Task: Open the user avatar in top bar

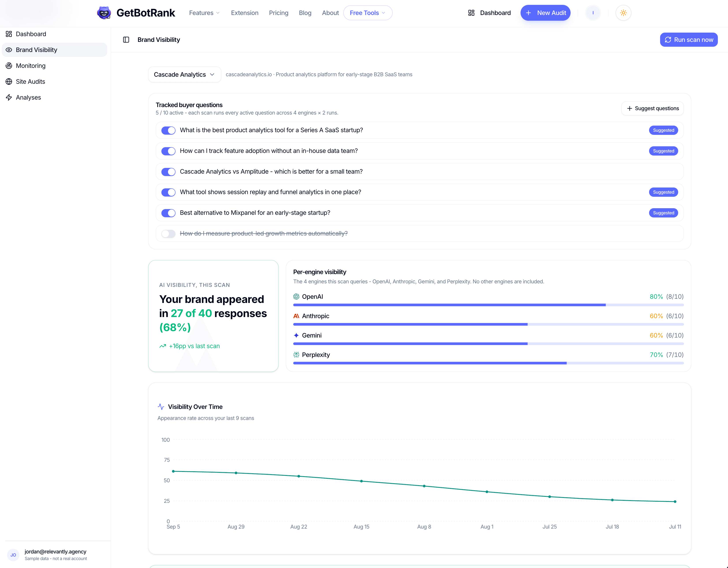Action: [593, 13]
